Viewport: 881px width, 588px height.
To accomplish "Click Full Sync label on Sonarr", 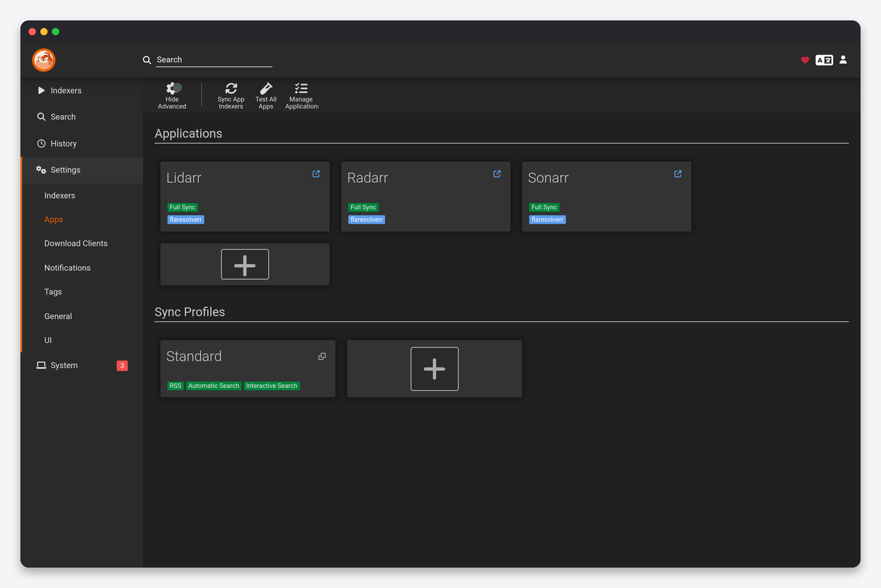I will (544, 207).
